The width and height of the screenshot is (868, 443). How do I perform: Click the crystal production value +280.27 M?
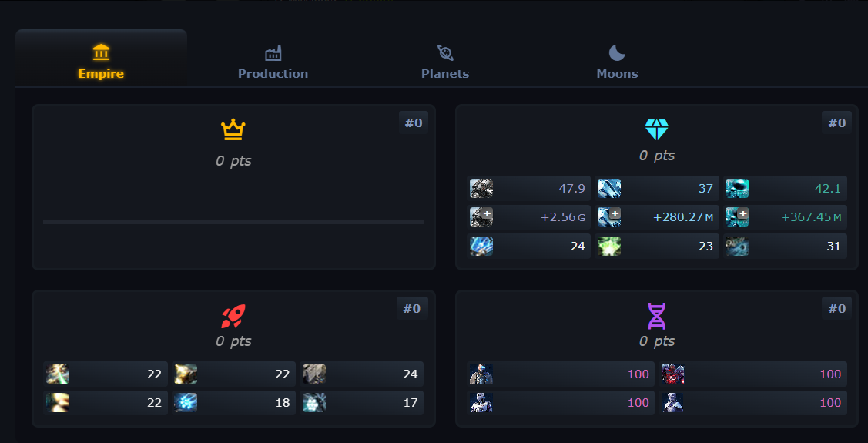pos(683,217)
